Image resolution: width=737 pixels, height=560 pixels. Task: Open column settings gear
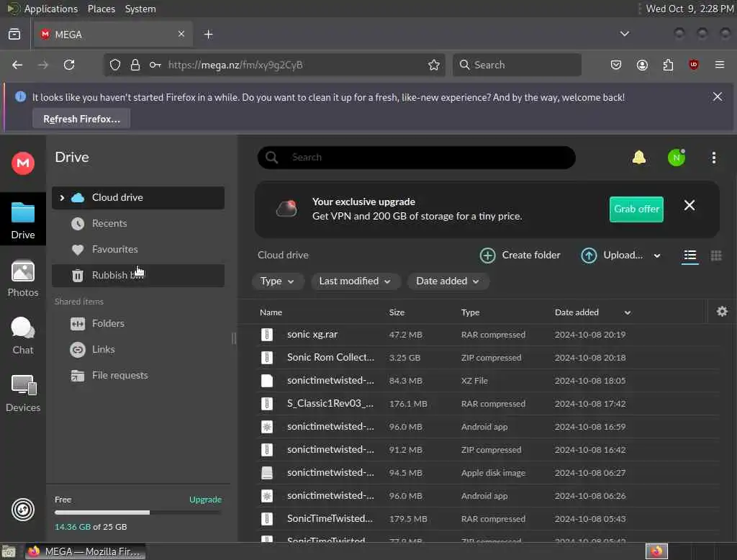point(722,311)
